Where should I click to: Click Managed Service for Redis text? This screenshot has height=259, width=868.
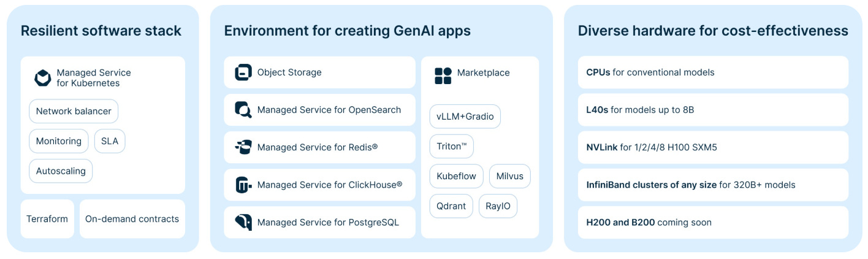[318, 147]
